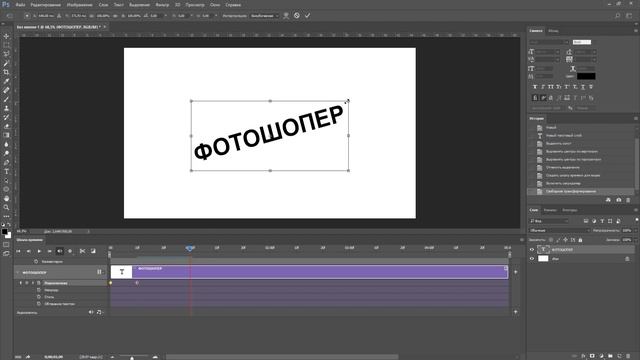640x360 pixels.
Task: Create a new layer from Layers panel footer
Action: (x=619, y=356)
